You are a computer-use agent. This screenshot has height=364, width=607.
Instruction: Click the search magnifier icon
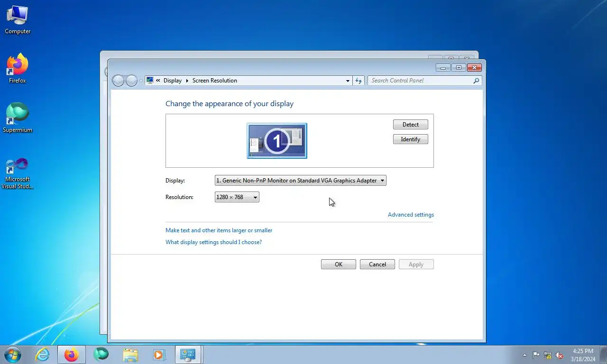(x=477, y=81)
